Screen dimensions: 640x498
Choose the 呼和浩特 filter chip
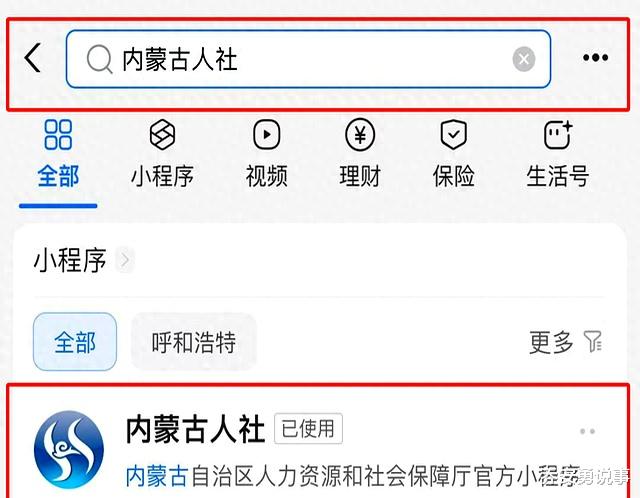pos(194,342)
